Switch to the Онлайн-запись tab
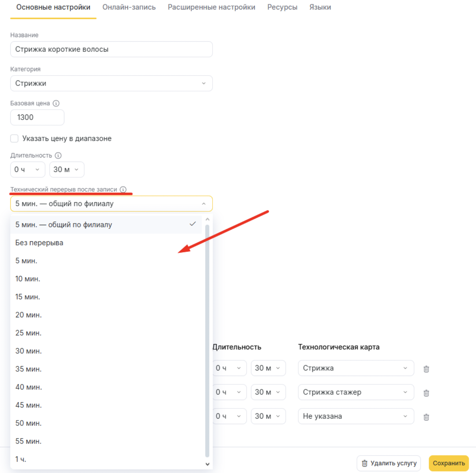Screen dimensions: 476x473 (129, 7)
